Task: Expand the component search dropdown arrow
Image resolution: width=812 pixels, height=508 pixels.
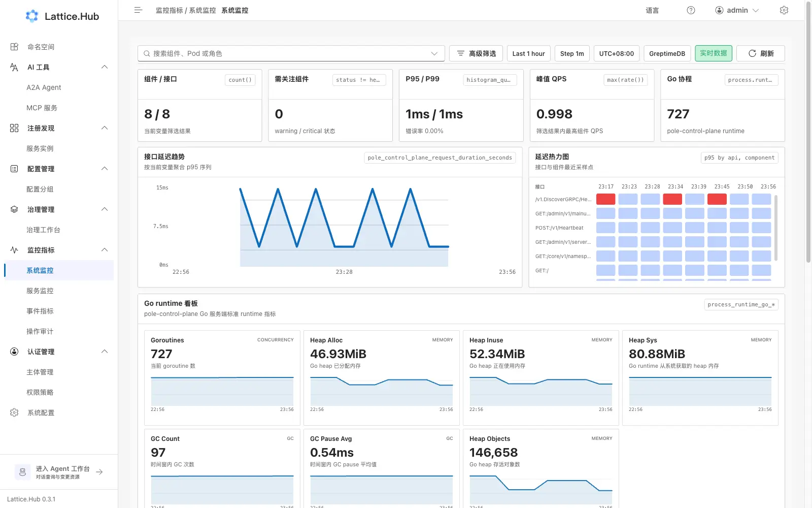Action: [434, 53]
